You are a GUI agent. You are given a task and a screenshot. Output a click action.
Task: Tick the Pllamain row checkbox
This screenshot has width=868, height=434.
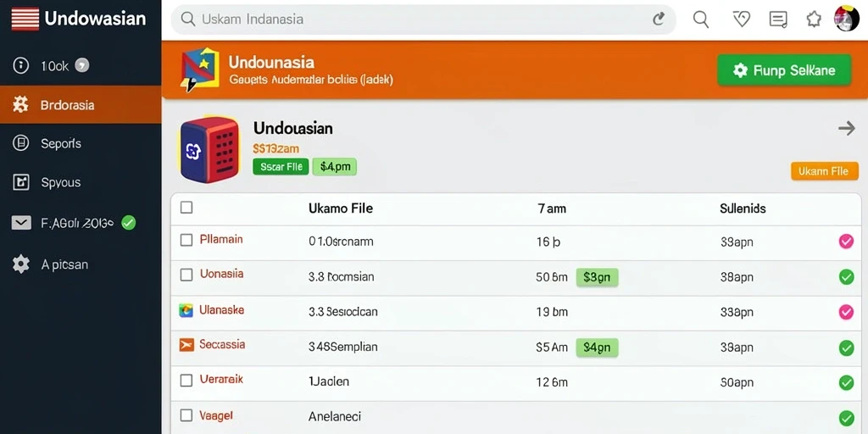186,240
